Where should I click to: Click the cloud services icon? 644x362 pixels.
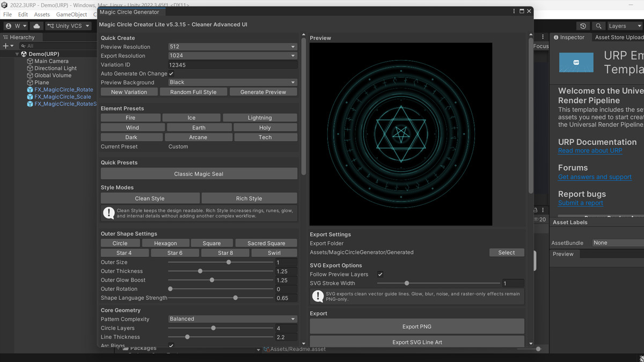[x=36, y=26]
